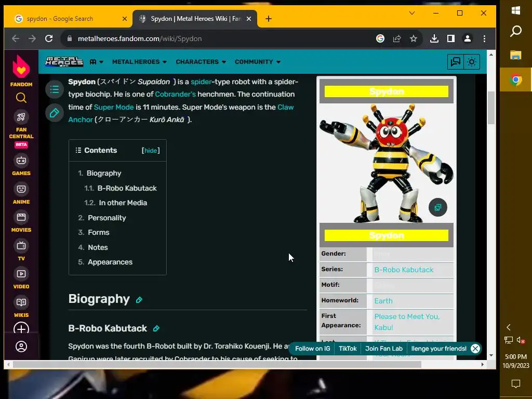This screenshot has width=532, height=399.
Task: Click the Google icon in address bar
Action: [x=380, y=38]
